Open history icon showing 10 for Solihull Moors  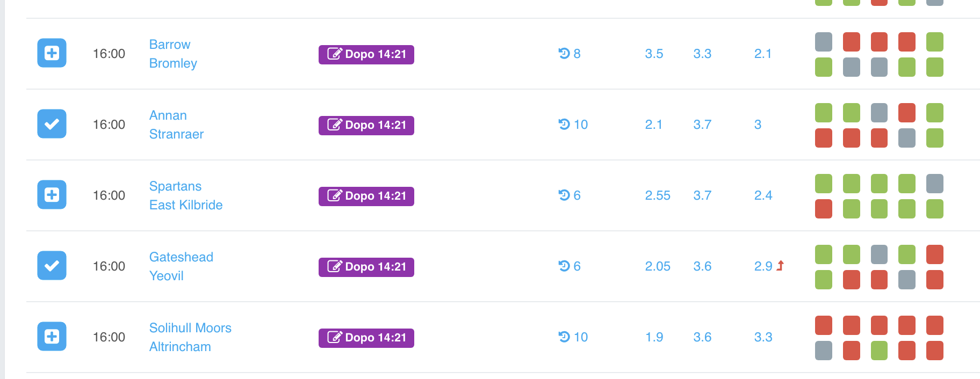[x=573, y=337]
